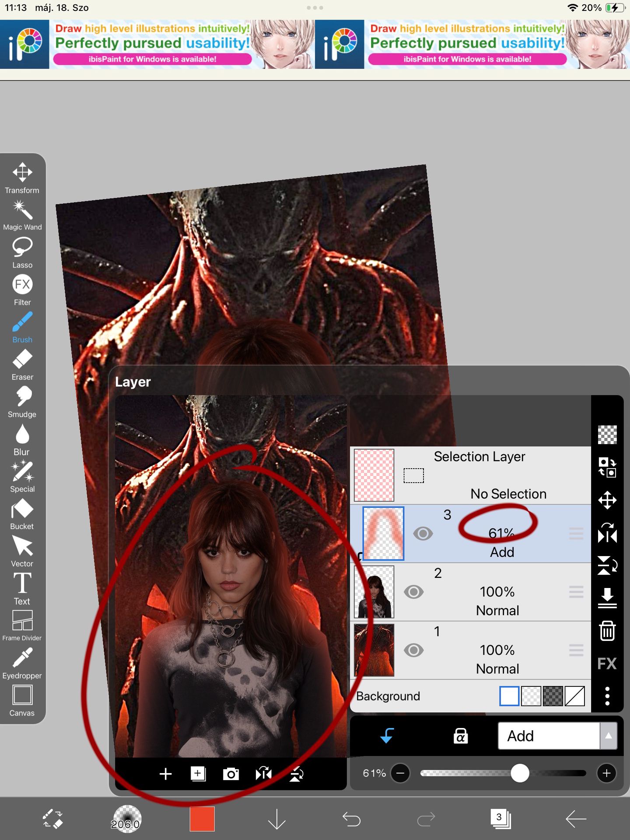630x840 pixels.
Task: Toggle alpha lock on layer
Action: point(461,736)
